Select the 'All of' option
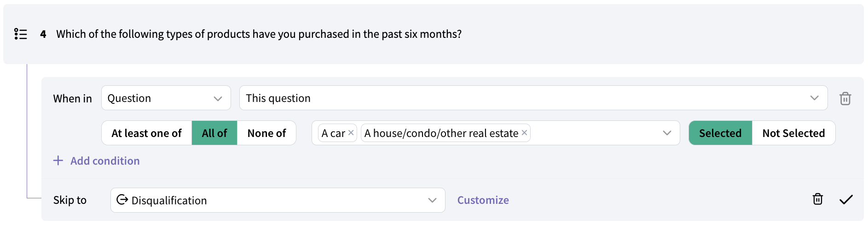Screen dimensions: 868x226 tap(214, 133)
